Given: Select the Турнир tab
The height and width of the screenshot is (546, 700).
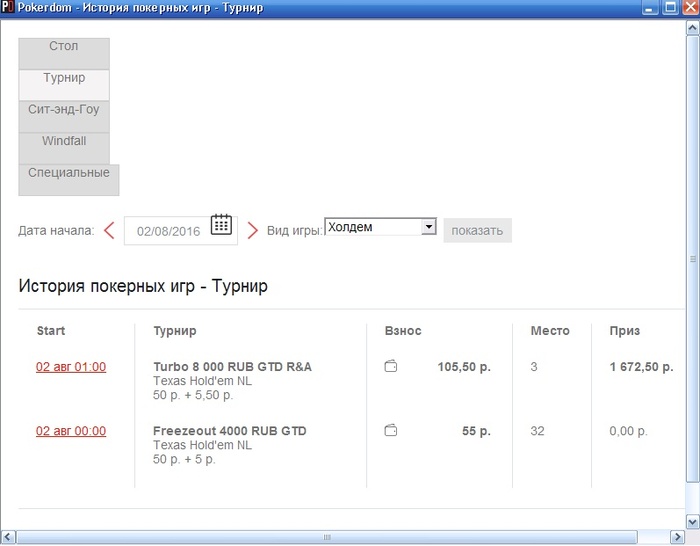Looking at the screenshot, I should (64, 85).
